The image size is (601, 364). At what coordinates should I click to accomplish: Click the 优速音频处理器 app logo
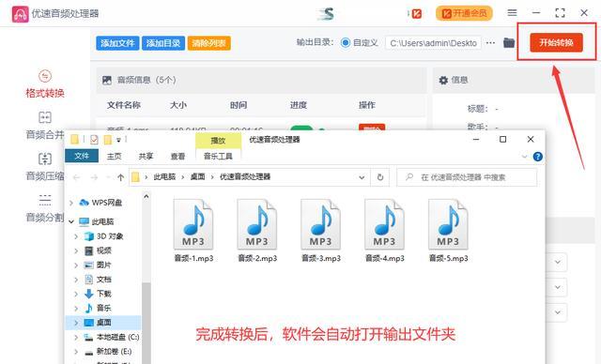click(20, 14)
